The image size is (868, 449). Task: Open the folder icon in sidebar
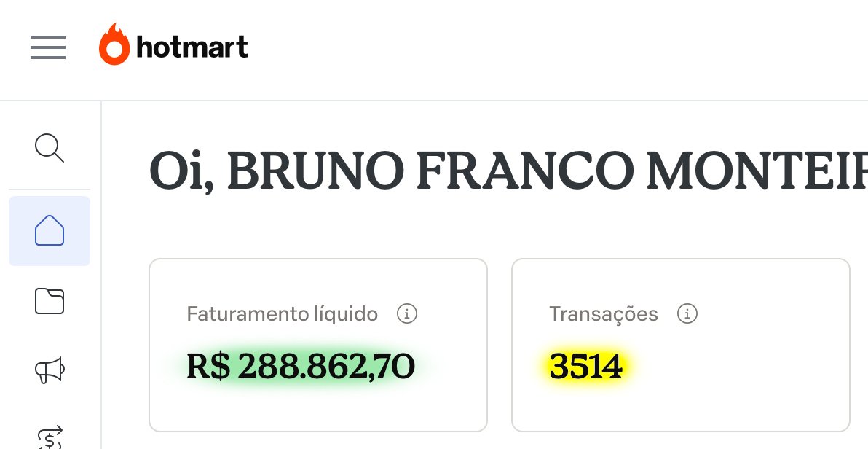point(50,300)
